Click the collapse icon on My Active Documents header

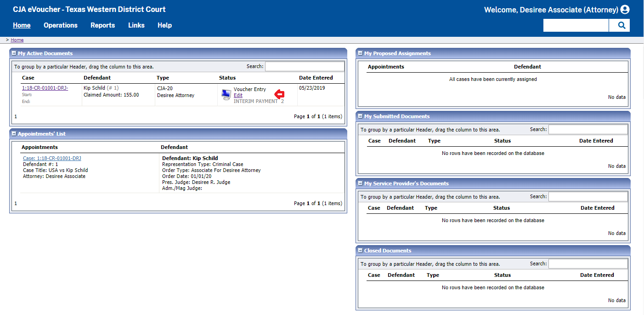point(14,53)
